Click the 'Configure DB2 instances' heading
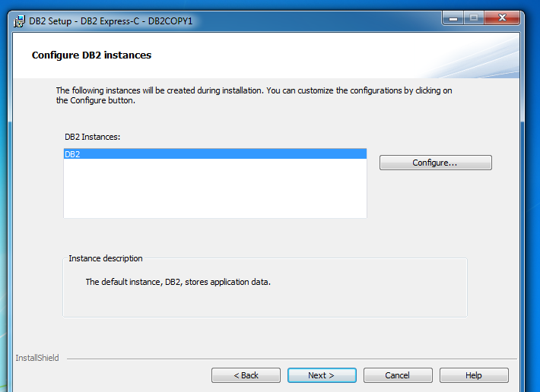540x392 pixels. pos(91,55)
